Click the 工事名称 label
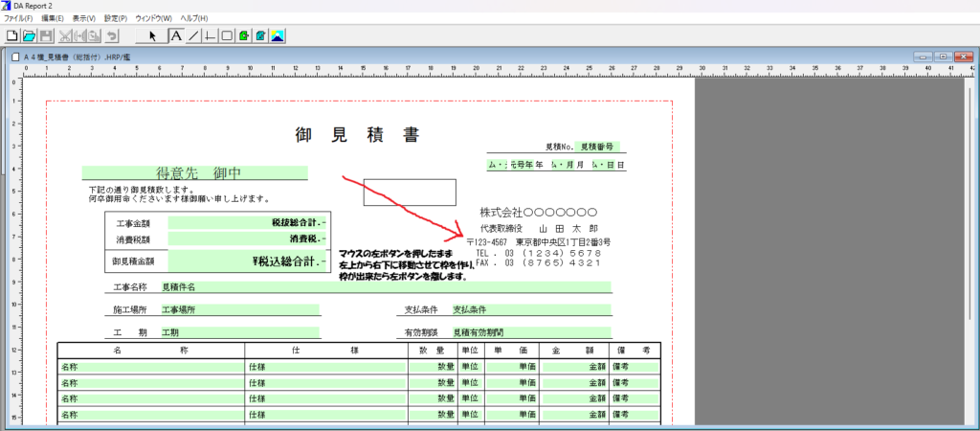 pyautogui.click(x=130, y=287)
